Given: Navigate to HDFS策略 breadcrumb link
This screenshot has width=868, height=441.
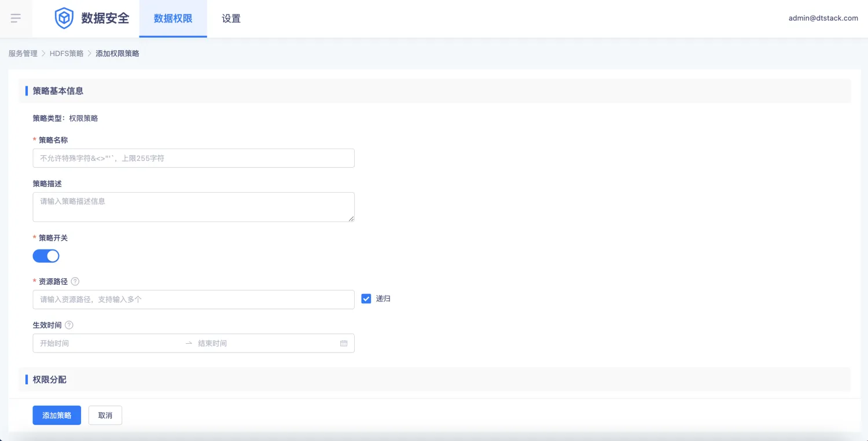Looking at the screenshot, I should pos(67,53).
